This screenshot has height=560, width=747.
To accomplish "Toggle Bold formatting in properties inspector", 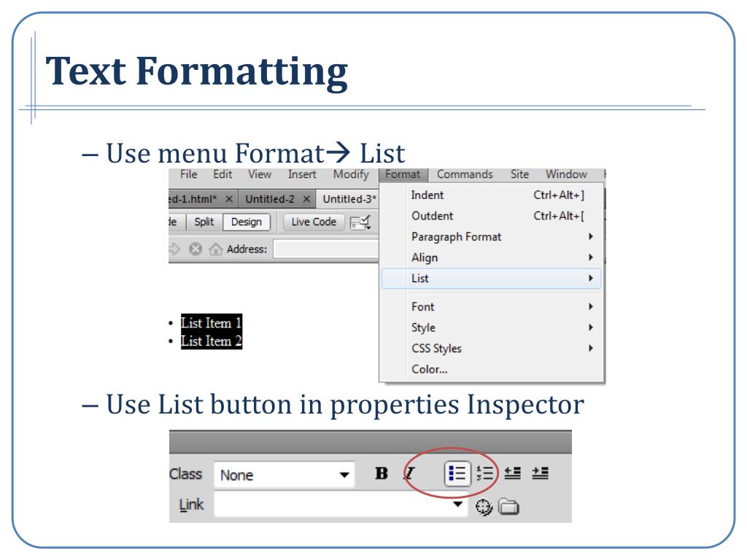I will coord(381,473).
